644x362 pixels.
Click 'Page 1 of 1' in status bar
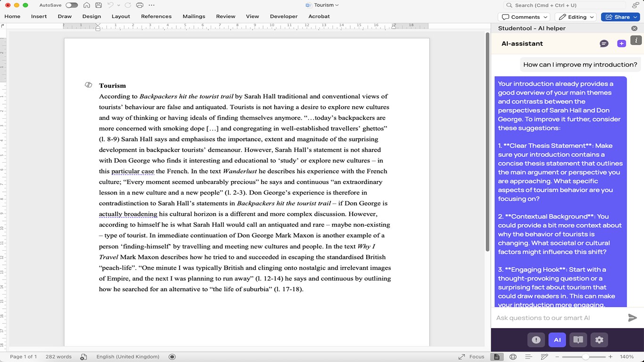coord(24,357)
